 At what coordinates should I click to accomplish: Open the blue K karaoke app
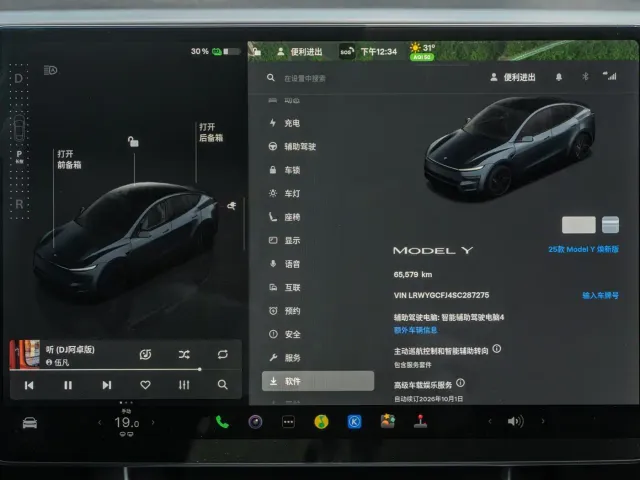tap(354, 422)
